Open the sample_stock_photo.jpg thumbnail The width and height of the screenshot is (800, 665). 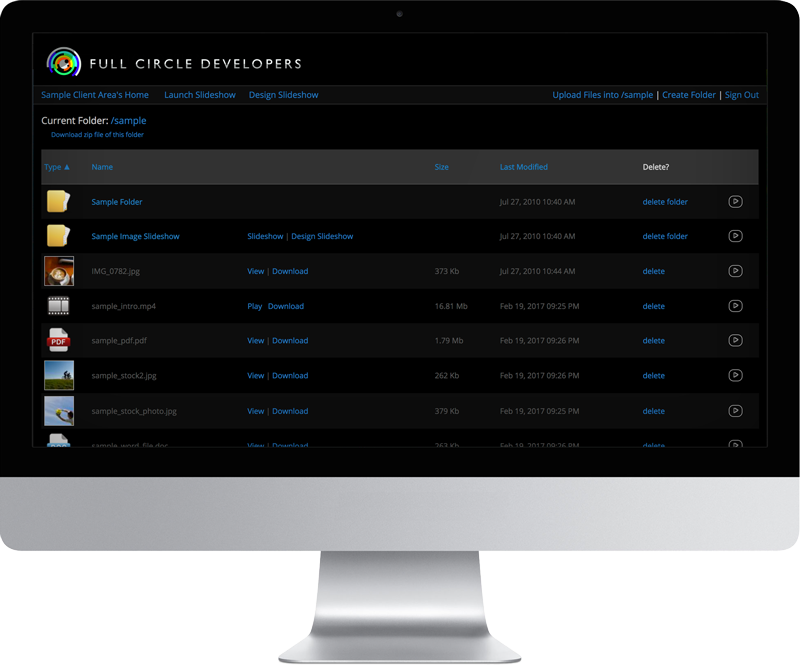pos(59,411)
